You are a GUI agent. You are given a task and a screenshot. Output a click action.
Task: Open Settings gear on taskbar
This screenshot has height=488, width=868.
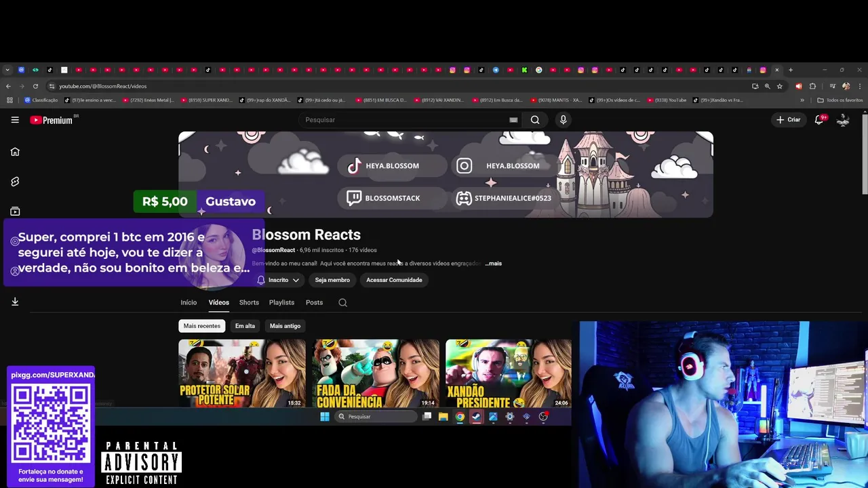click(x=510, y=416)
